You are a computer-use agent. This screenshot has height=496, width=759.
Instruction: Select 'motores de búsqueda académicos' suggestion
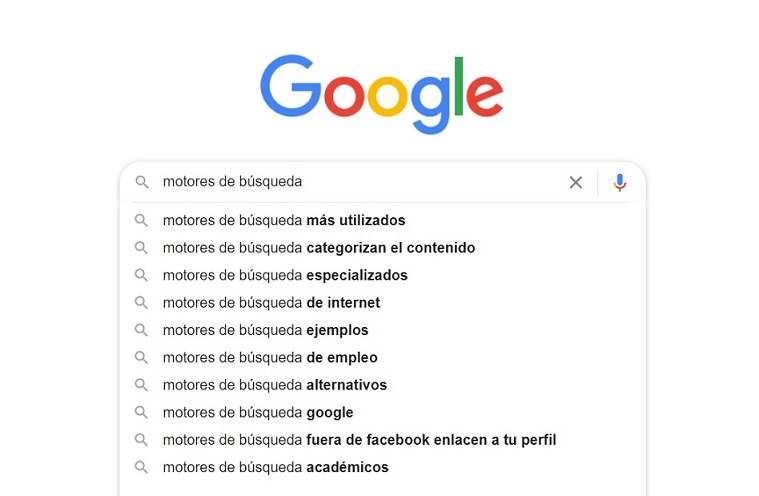[x=382, y=467]
